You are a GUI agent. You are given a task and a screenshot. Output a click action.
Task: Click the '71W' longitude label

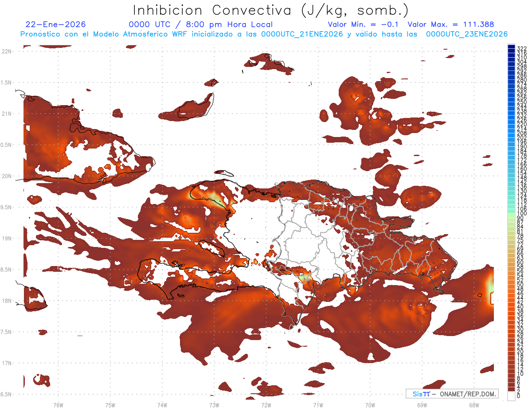pos(318,405)
